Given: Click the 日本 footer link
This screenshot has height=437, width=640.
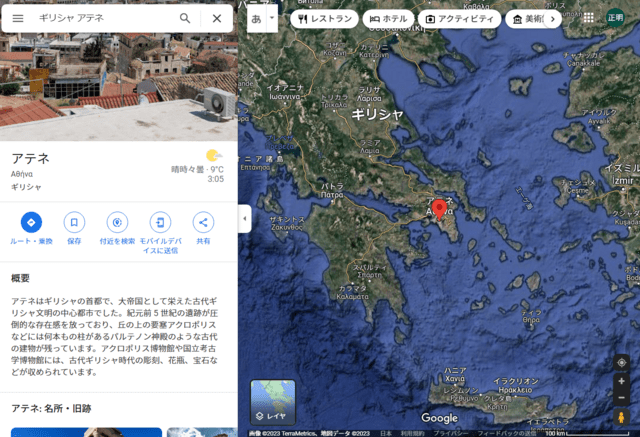Looking at the screenshot, I should click(x=386, y=433).
